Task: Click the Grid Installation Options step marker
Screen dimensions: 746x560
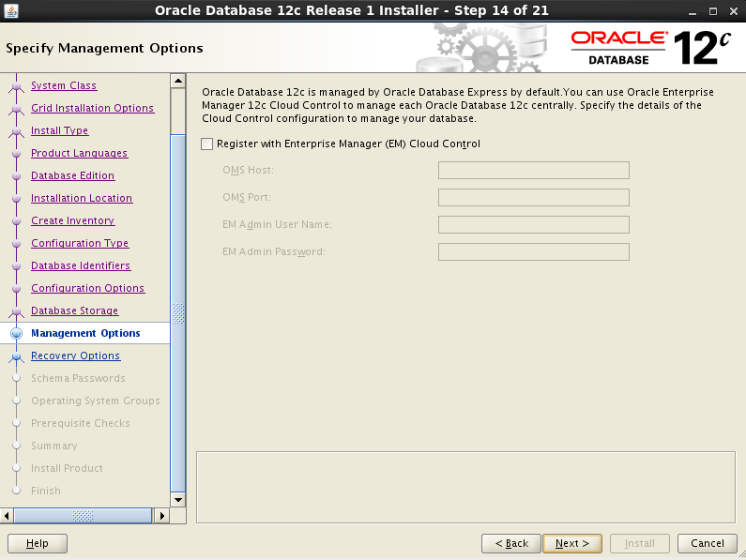Action: 17,109
